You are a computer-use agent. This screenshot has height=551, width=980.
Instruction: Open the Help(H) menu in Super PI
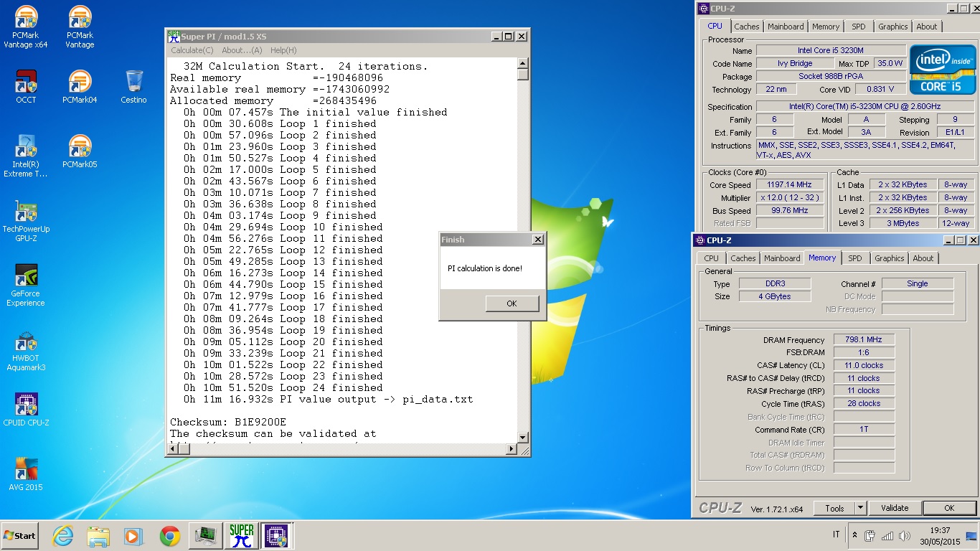coord(283,50)
